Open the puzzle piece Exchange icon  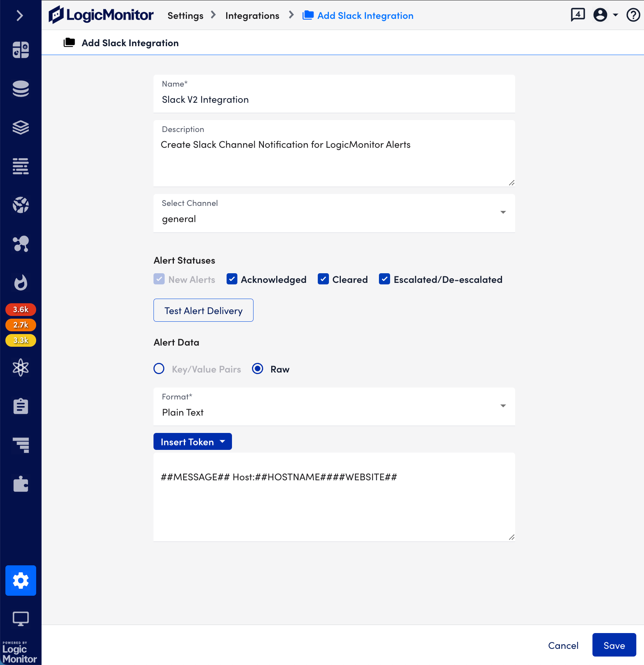point(21,484)
